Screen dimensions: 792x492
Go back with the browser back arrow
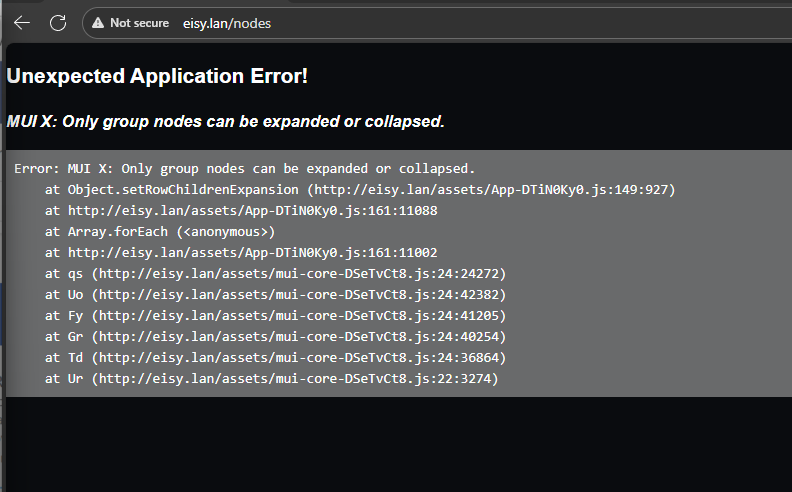[22, 23]
